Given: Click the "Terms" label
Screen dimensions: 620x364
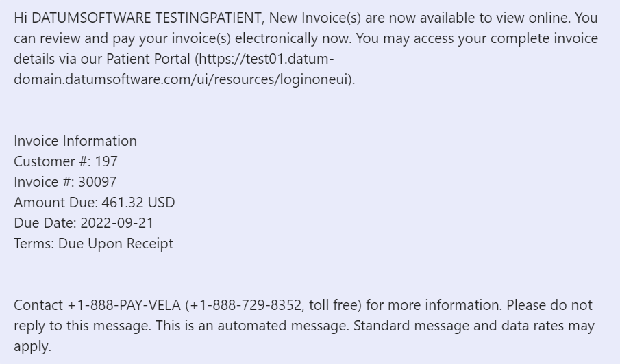Looking at the screenshot, I should click(33, 244).
